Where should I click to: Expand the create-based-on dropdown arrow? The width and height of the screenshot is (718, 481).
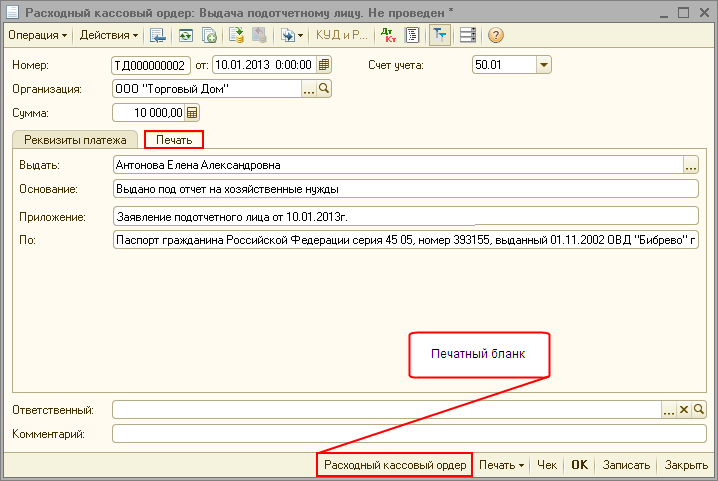tap(300, 35)
